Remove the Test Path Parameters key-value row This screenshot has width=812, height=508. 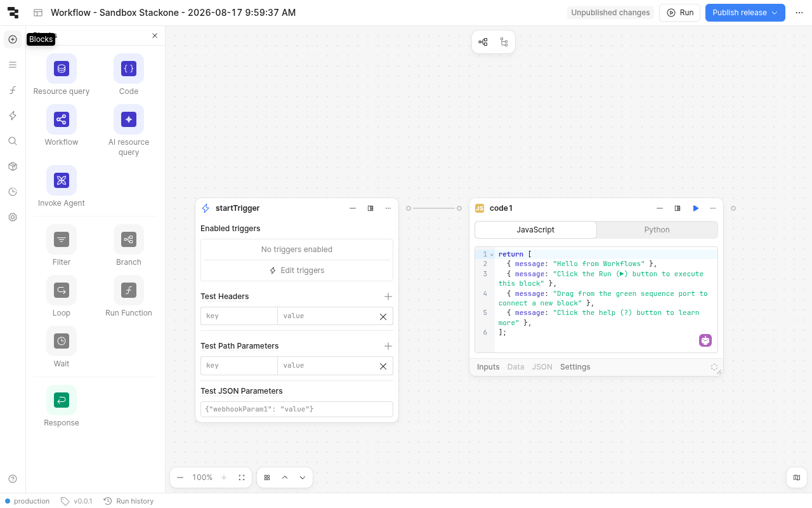(383, 366)
